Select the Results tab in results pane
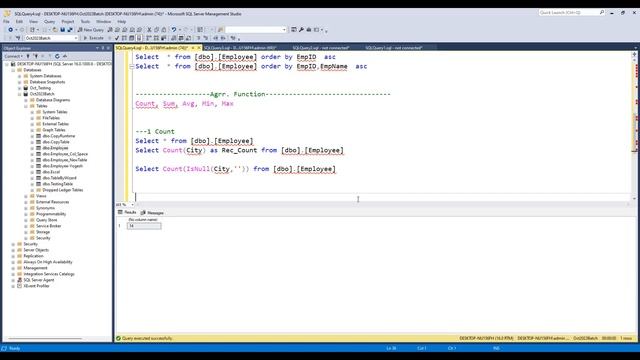 127,212
